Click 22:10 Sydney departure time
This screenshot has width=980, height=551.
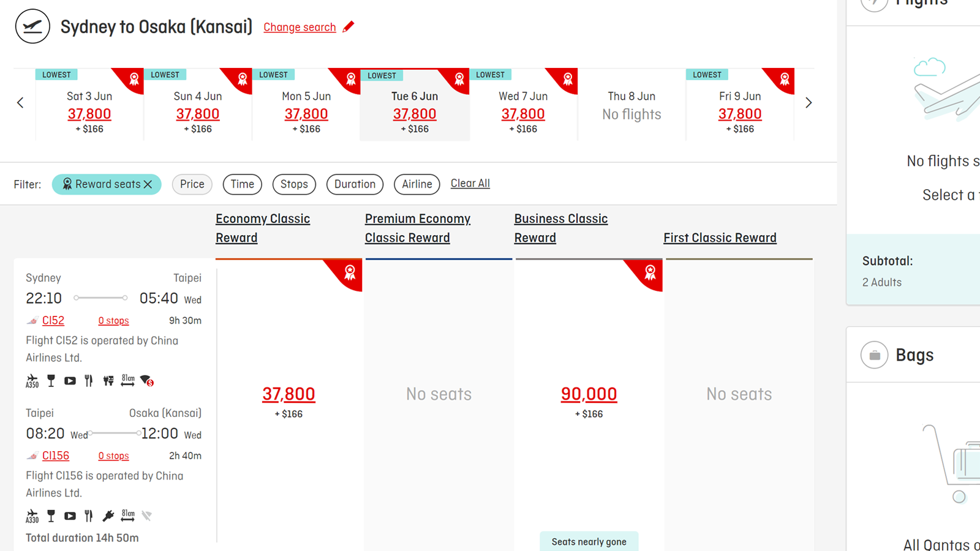pos(43,299)
